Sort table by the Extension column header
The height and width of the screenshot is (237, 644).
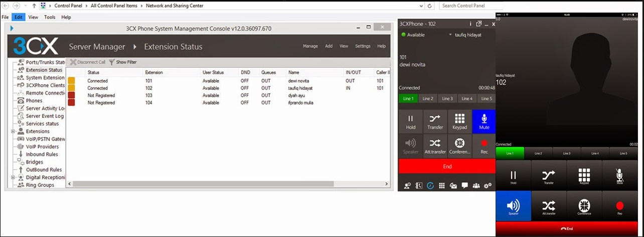tap(154, 73)
